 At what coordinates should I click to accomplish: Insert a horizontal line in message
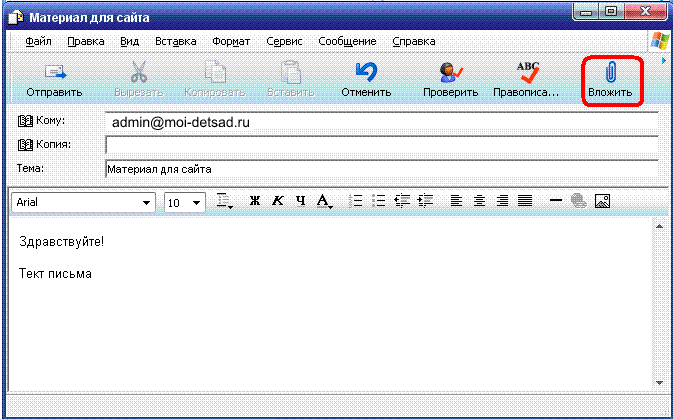[556, 201]
